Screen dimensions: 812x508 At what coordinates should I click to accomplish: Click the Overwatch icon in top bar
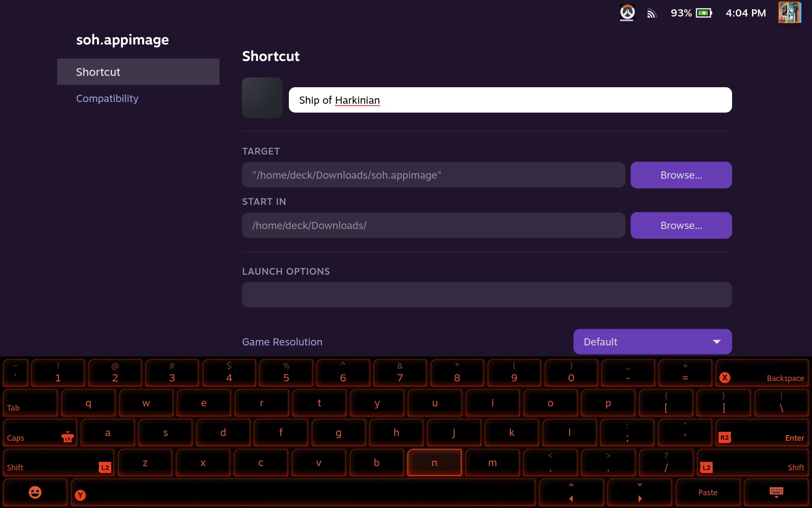tap(627, 13)
